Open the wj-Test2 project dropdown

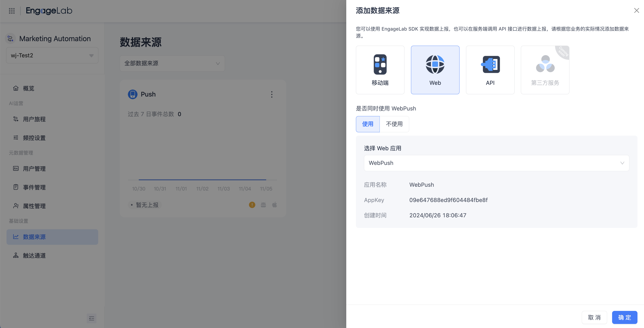pos(52,55)
